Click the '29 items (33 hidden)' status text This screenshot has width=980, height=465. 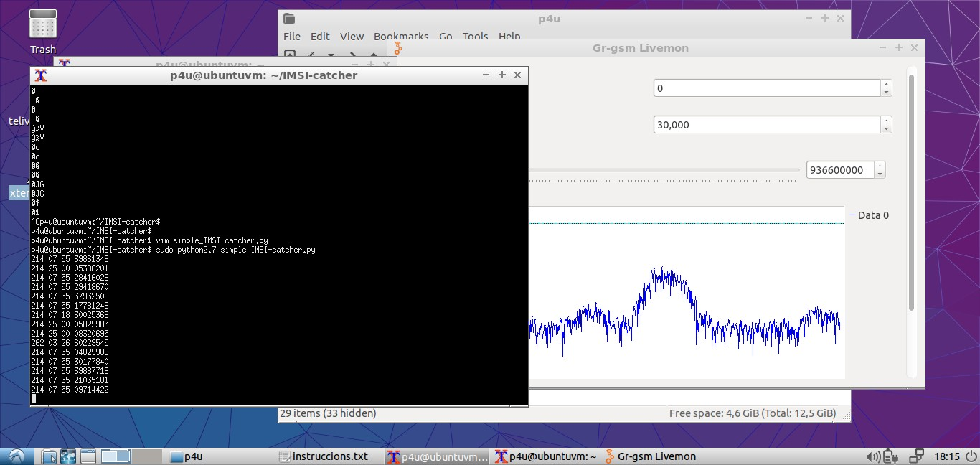tap(328, 413)
